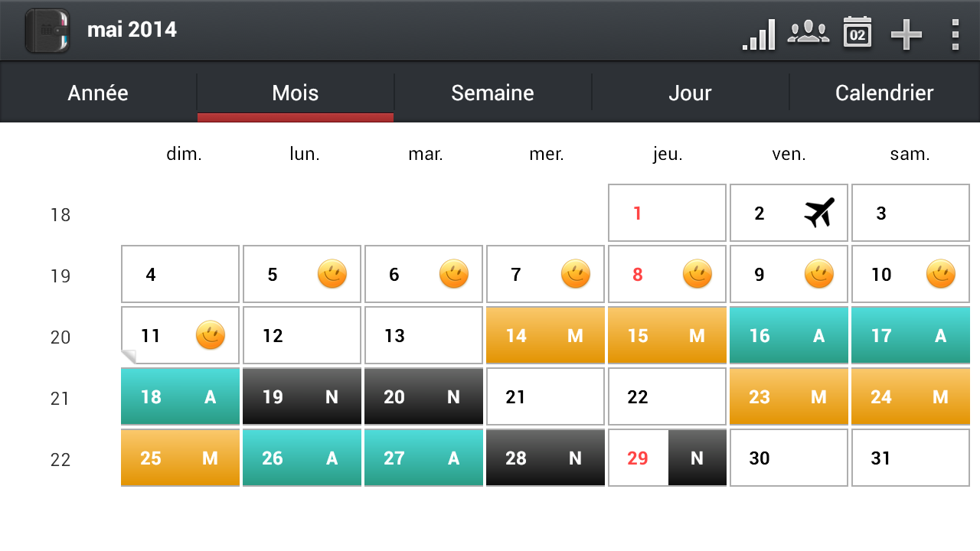Jump to today via calendar icon
This screenshot has height=551, width=980.
[857, 33]
